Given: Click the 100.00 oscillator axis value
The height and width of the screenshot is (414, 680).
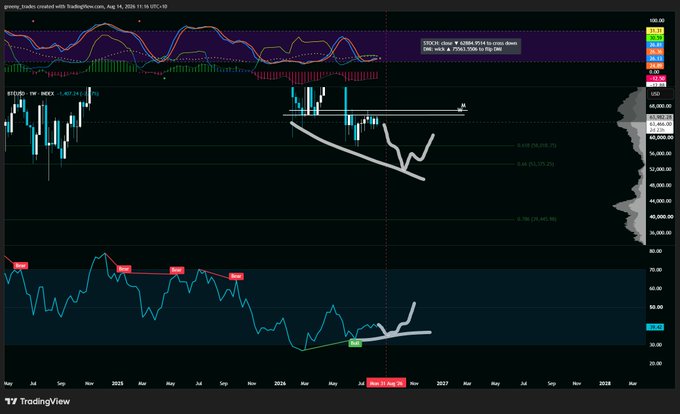Looking at the screenshot, I should [657, 20].
